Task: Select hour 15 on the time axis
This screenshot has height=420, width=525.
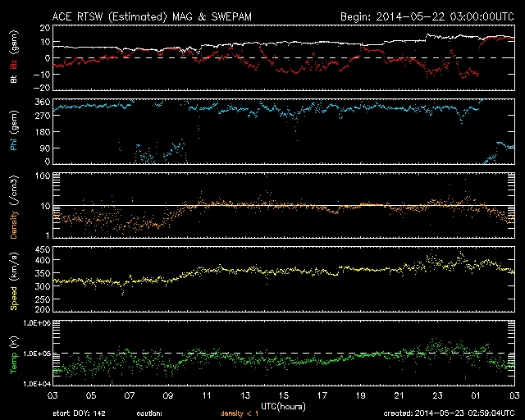Action: coord(282,396)
